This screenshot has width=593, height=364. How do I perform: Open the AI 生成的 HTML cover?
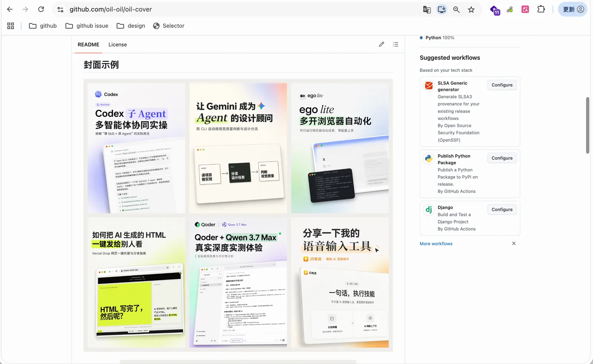(136, 282)
